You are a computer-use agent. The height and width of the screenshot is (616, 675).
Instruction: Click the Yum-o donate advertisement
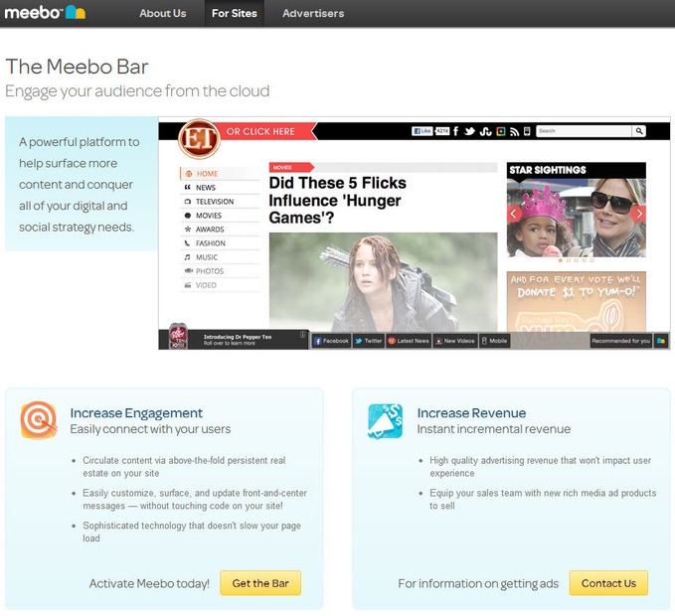point(576,302)
